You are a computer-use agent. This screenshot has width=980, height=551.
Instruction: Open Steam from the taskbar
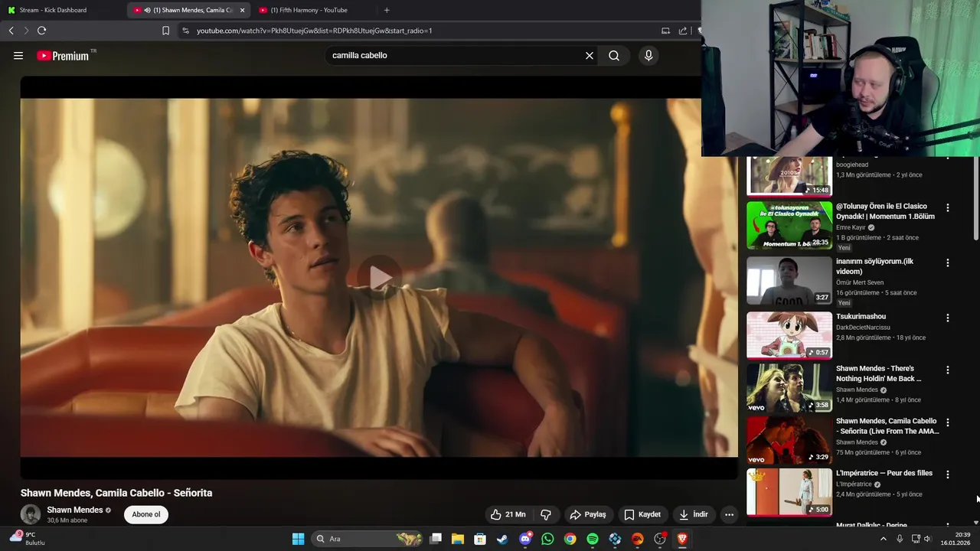click(502, 539)
